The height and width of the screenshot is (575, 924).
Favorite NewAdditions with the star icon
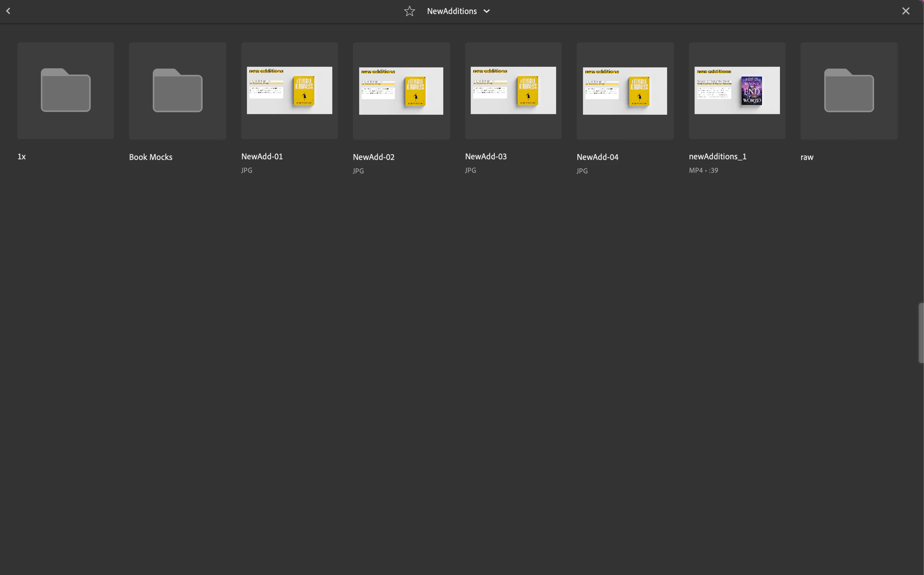pyautogui.click(x=409, y=11)
